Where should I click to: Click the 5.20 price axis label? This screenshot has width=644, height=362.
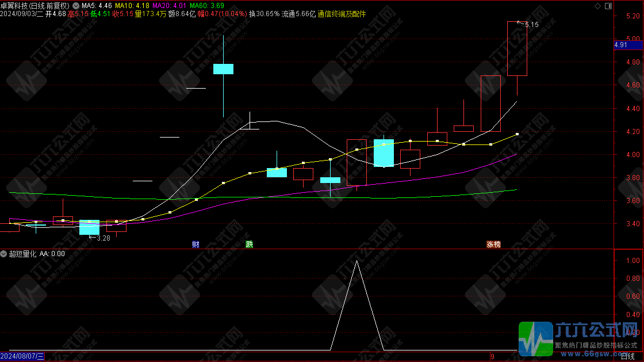(633, 16)
